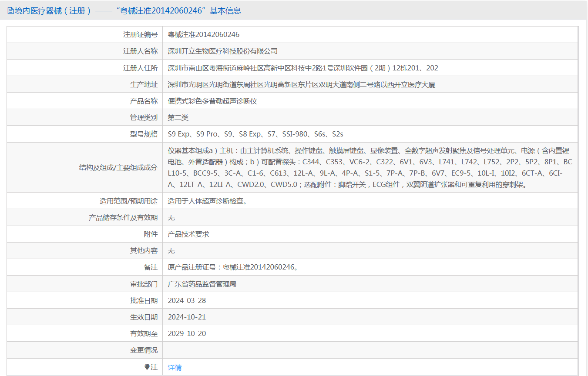Viewport: 588px width, 376px height.
Task: Select company name 深圳开立生物医疗科技股份有限公司
Action: coord(223,51)
